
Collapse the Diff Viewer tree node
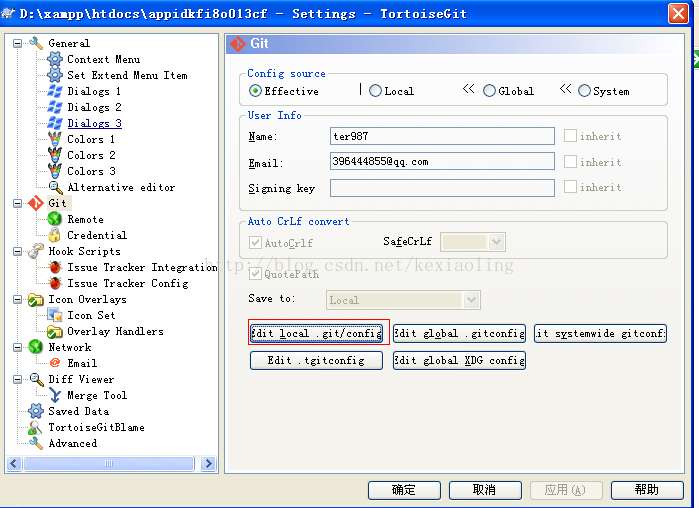17,379
